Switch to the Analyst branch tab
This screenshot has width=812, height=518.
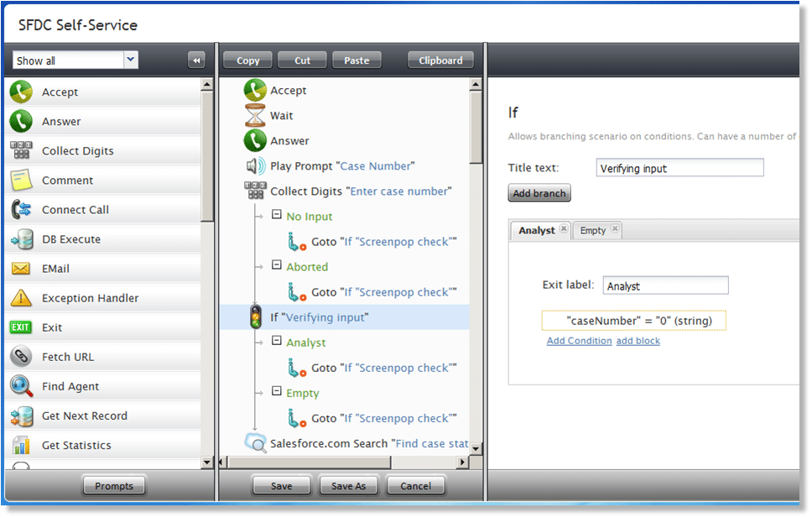(x=537, y=230)
